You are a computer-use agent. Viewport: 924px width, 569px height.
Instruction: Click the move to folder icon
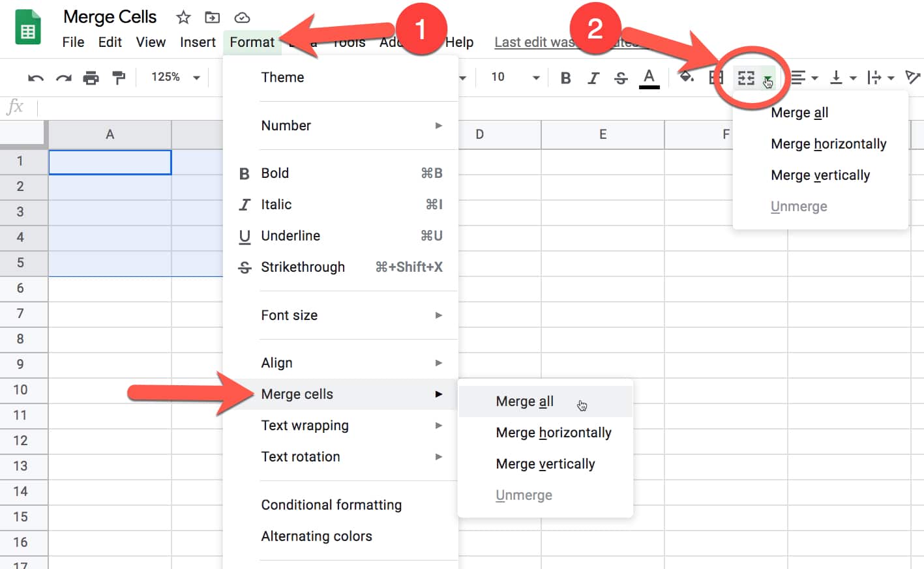tap(212, 18)
